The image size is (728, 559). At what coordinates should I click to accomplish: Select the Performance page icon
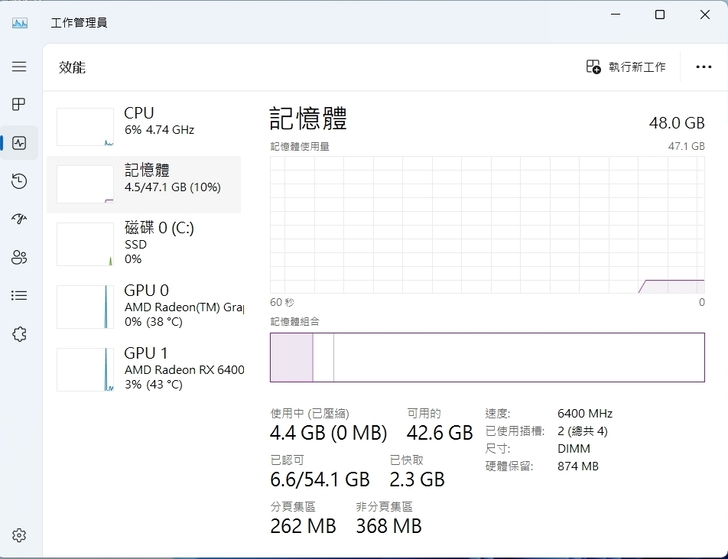point(19,143)
